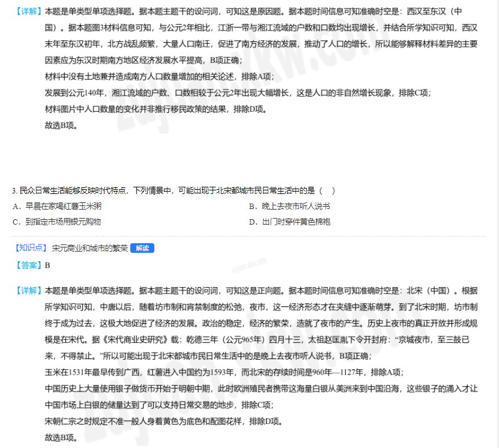499x448 pixels.
Task: Click the 【知识点】 label
Action: [30, 248]
